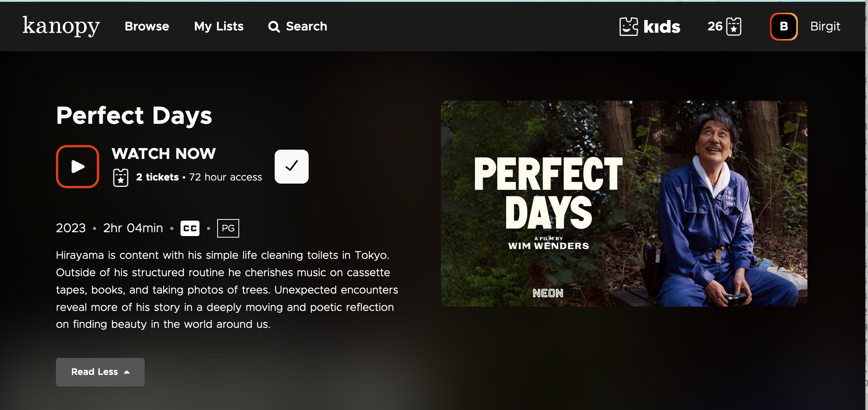The height and width of the screenshot is (410, 868).
Task: Click the ticket icon beside 2 tickets
Action: pos(121,177)
